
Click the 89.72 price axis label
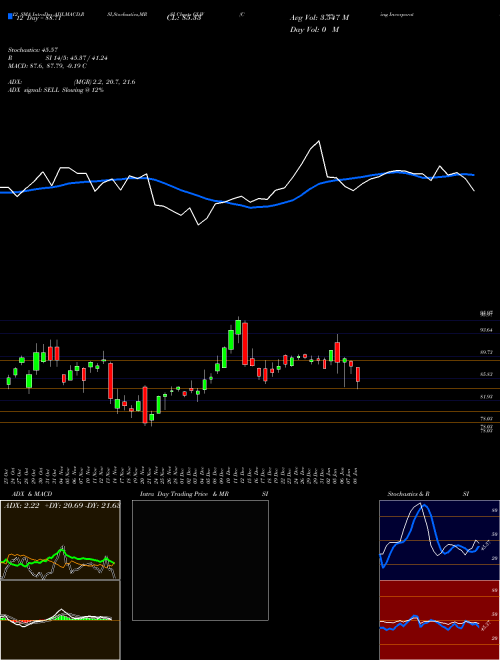(486, 352)
